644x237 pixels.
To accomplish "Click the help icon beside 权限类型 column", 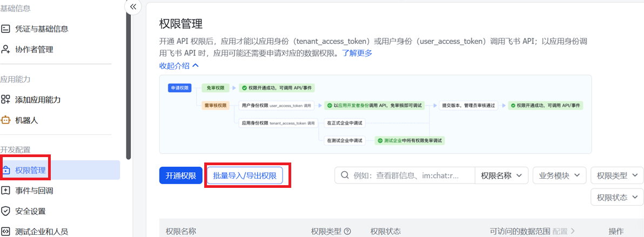I will pos(347,231).
